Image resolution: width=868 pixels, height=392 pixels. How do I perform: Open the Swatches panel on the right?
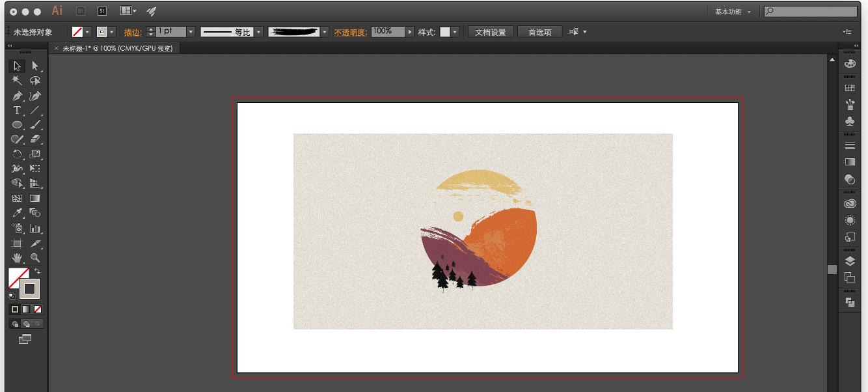850,87
